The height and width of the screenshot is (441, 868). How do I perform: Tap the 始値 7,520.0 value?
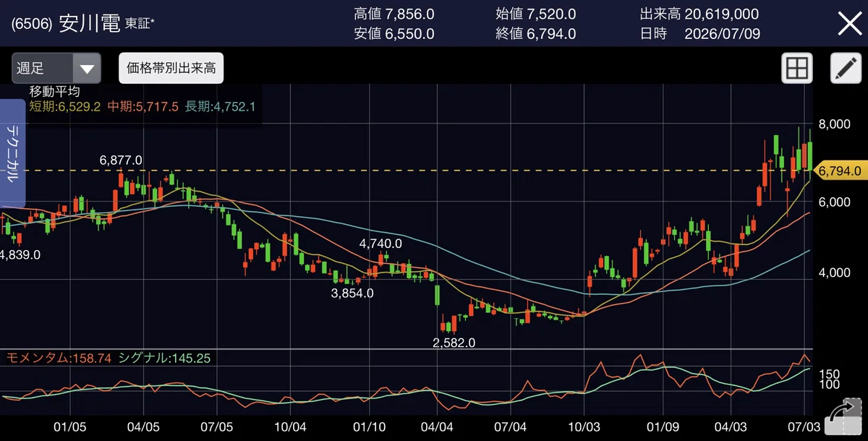click(536, 14)
